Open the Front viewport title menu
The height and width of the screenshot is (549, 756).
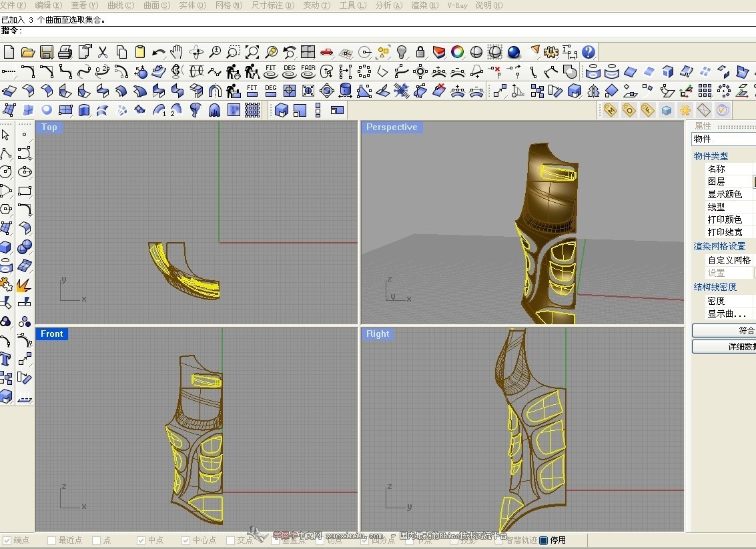pyautogui.click(x=51, y=334)
